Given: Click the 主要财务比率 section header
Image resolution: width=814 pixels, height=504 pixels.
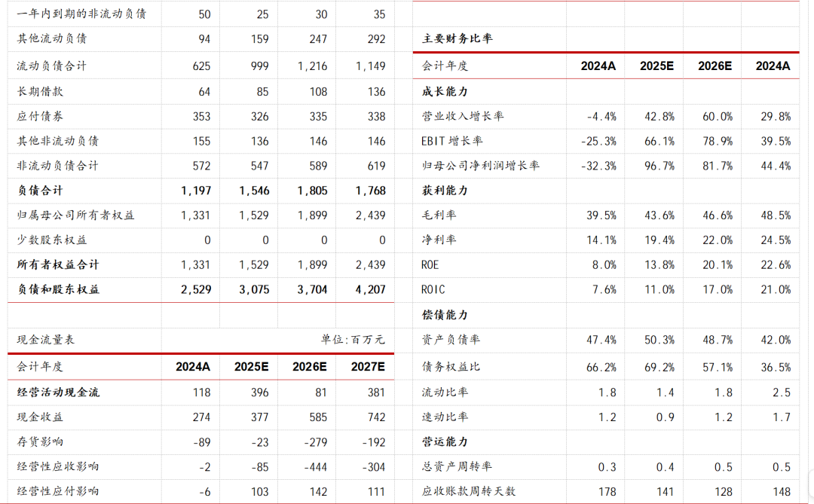Looking at the screenshot, I should pos(457,37).
